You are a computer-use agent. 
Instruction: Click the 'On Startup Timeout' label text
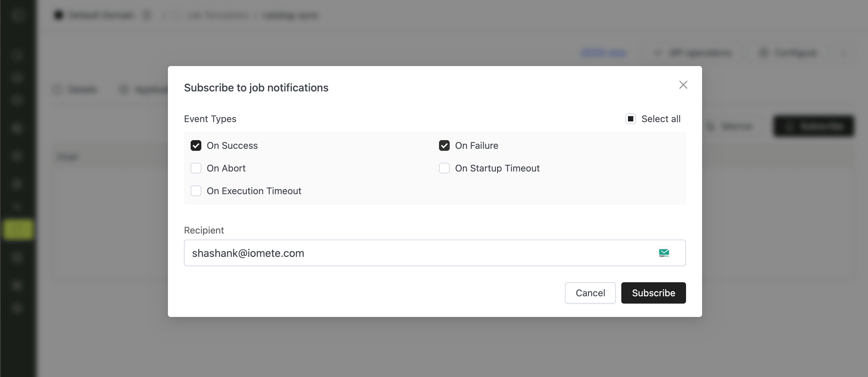(497, 168)
